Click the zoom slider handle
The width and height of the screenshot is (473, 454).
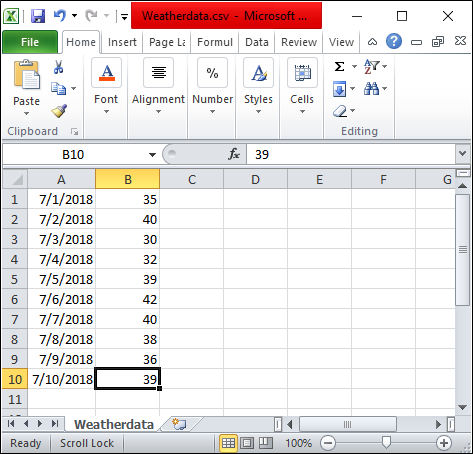click(x=386, y=443)
